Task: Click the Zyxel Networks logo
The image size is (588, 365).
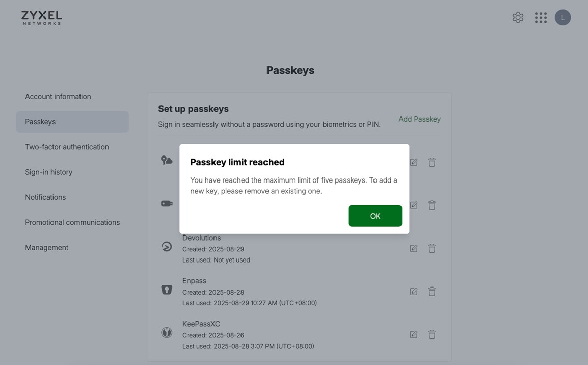Action: 42,18
